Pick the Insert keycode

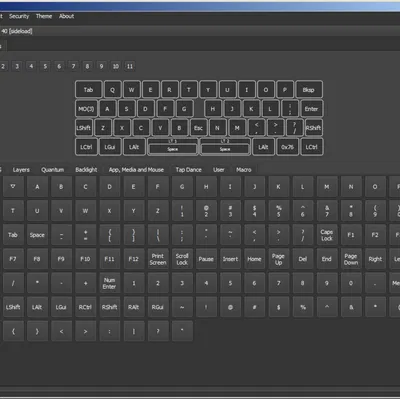[230, 259]
